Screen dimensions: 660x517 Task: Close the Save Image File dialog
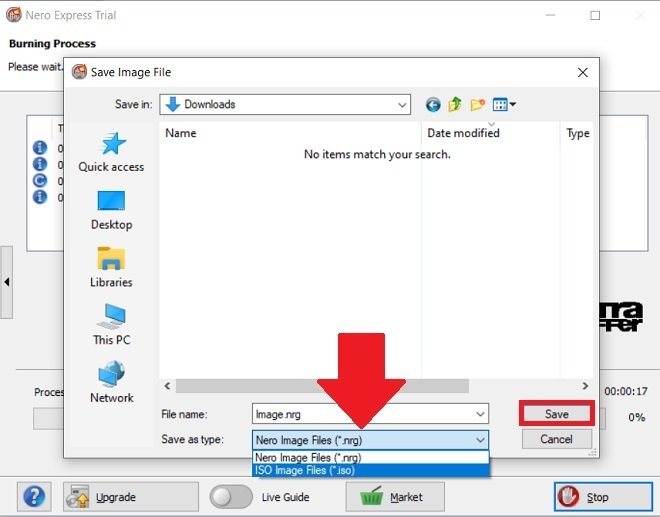[x=583, y=72]
